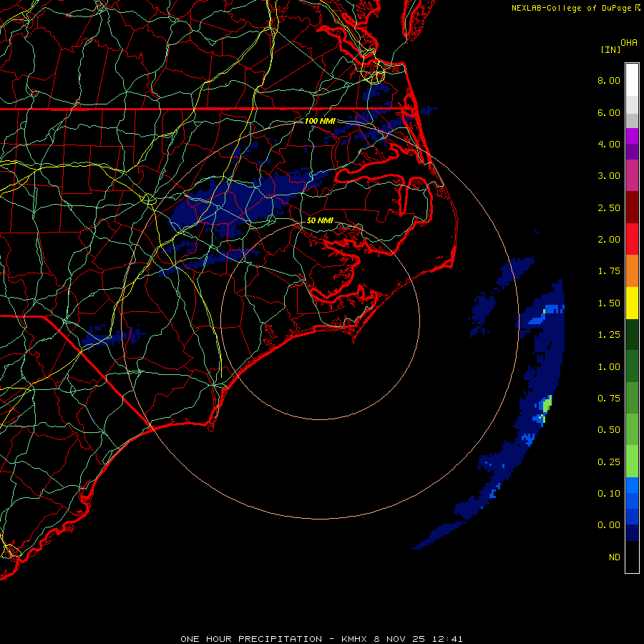Pick the white swatch atop the legend

pyautogui.click(x=632, y=80)
